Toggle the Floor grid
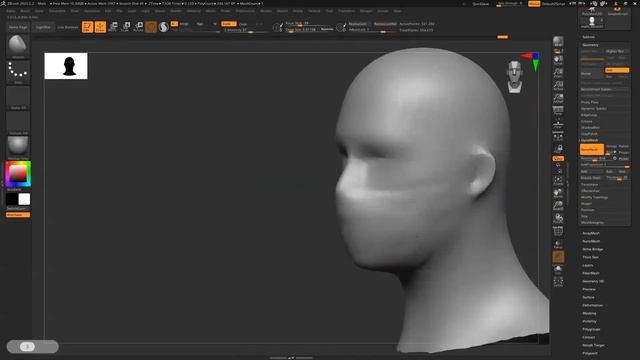 pos(558,124)
